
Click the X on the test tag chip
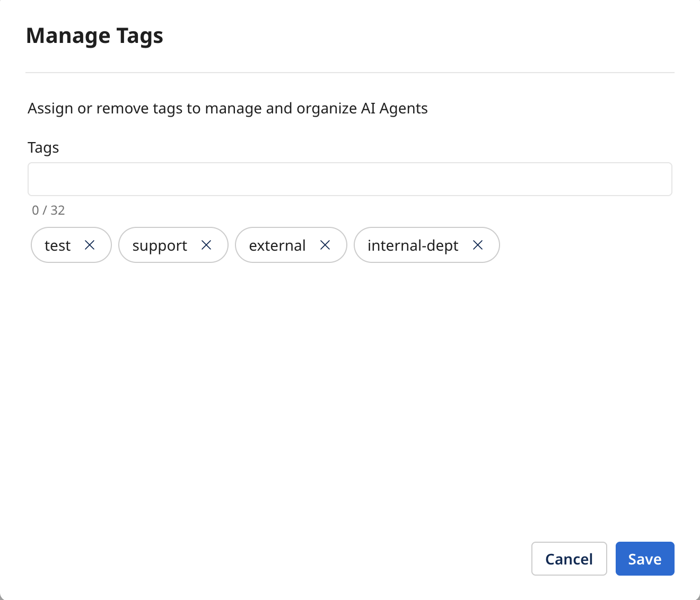(90, 245)
